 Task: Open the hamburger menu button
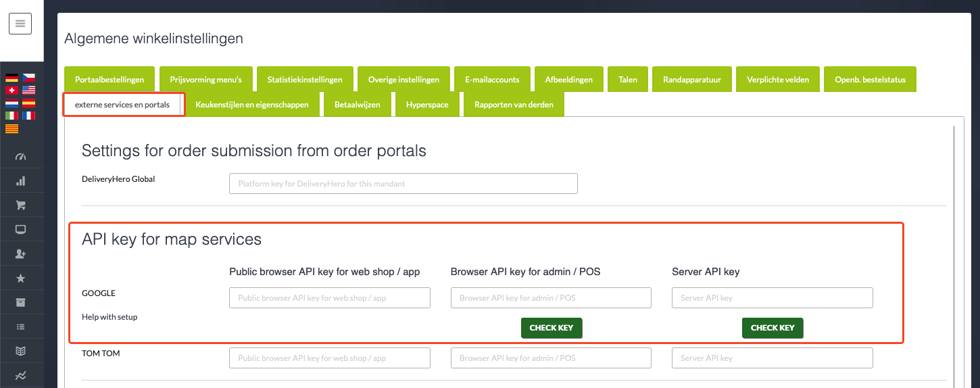pos(20,24)
